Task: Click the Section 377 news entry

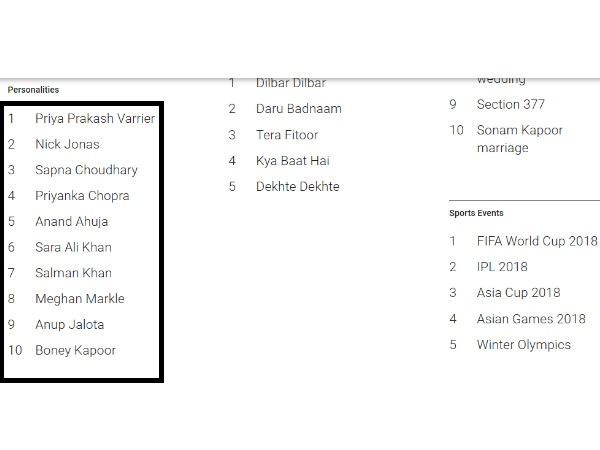Action: click(x=510, y=104)
